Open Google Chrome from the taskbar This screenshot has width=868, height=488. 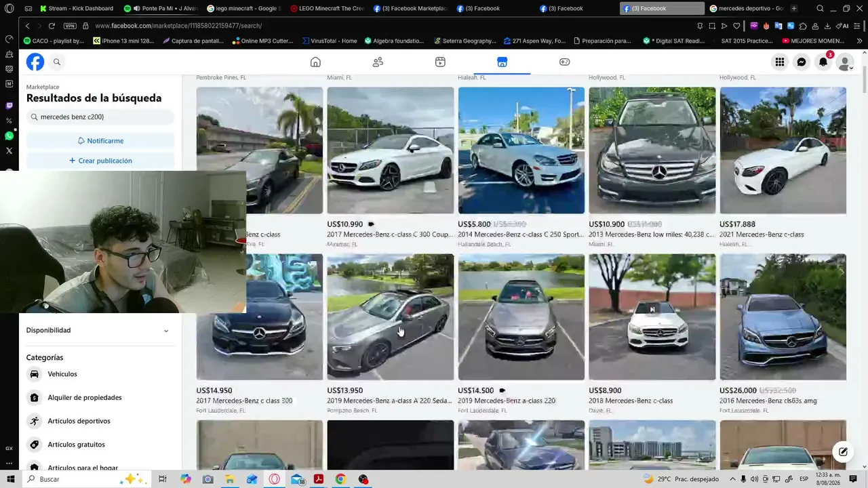[x=340, y=479]
